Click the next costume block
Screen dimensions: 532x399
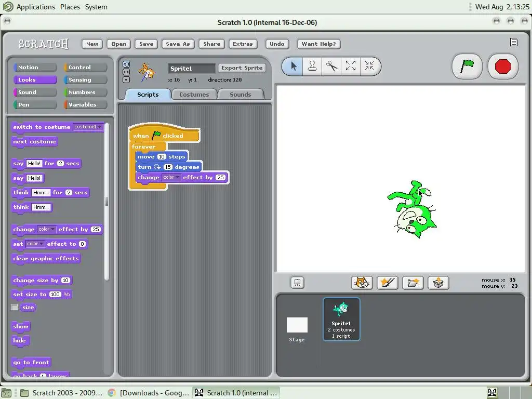coord(35,141)
